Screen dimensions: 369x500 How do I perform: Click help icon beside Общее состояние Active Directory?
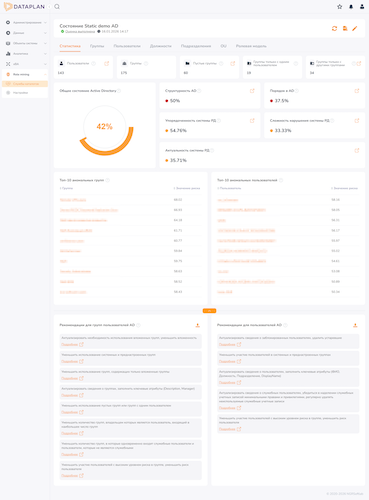(x=119, y=91)
